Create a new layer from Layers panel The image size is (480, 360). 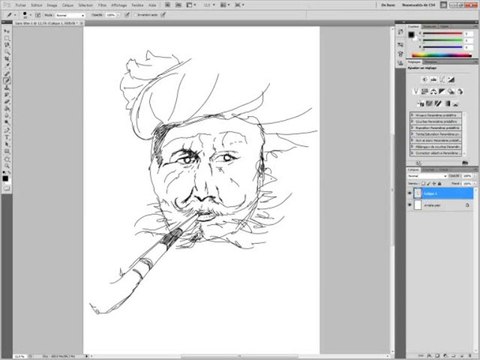(462, 356)
